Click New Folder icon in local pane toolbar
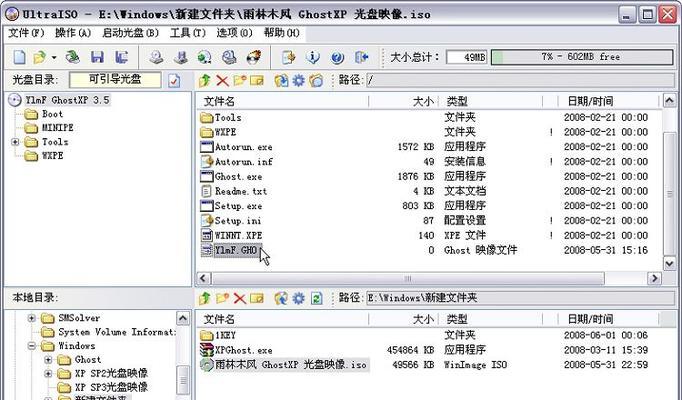The image size is (682, 400). [222, 298]
